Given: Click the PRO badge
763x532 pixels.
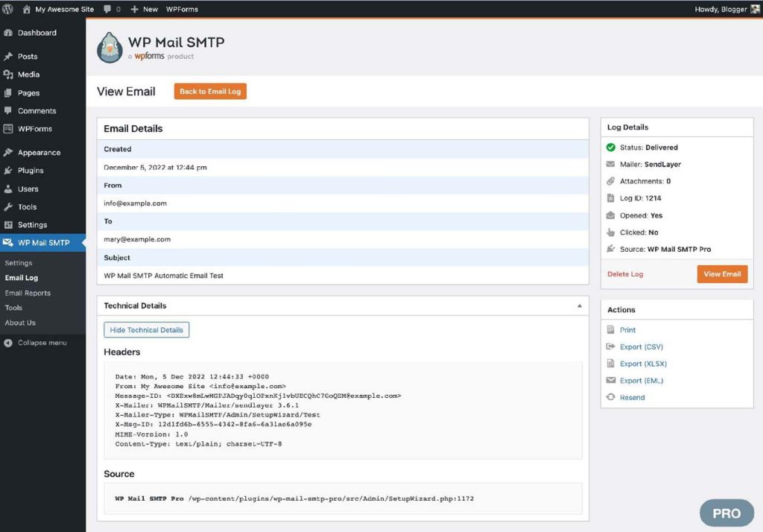Looking at the screenshot, I should (726, 513).
